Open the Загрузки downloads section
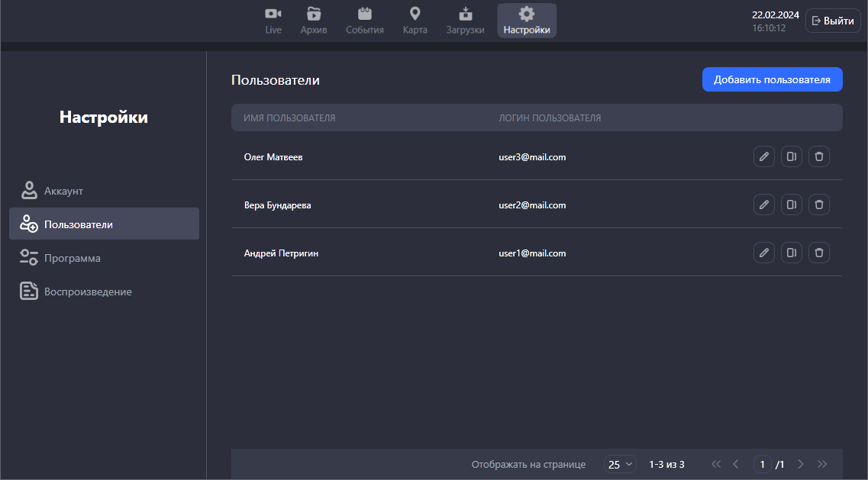 click(x=465, y=21)
